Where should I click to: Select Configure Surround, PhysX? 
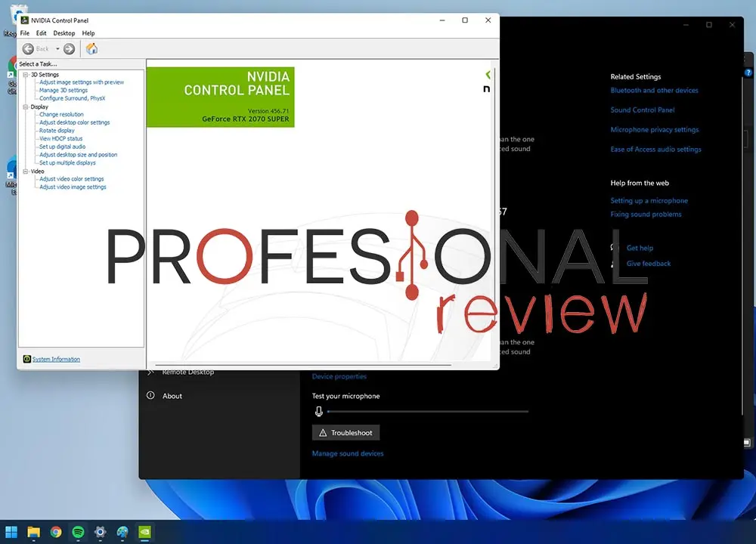pyautogui.click(x=72, y=98)
